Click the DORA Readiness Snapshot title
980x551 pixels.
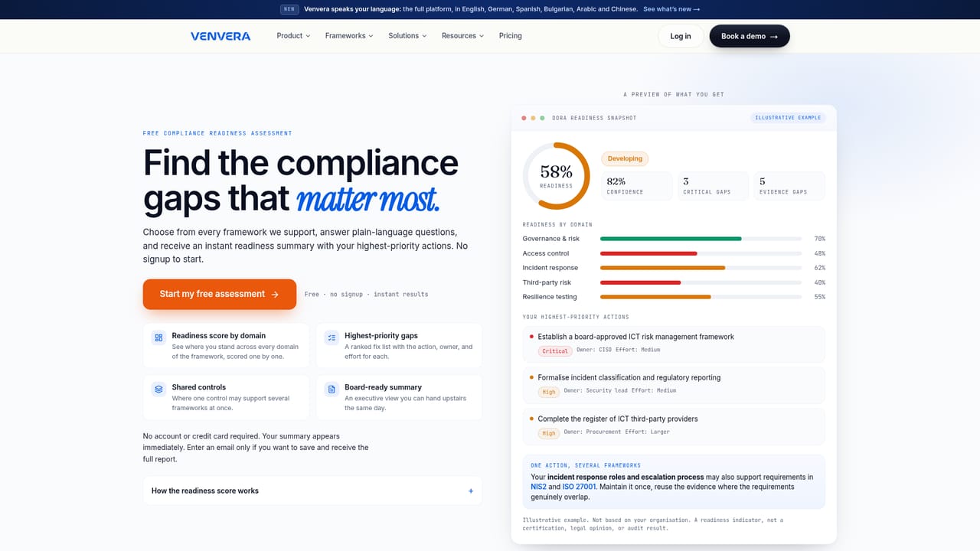594,118
